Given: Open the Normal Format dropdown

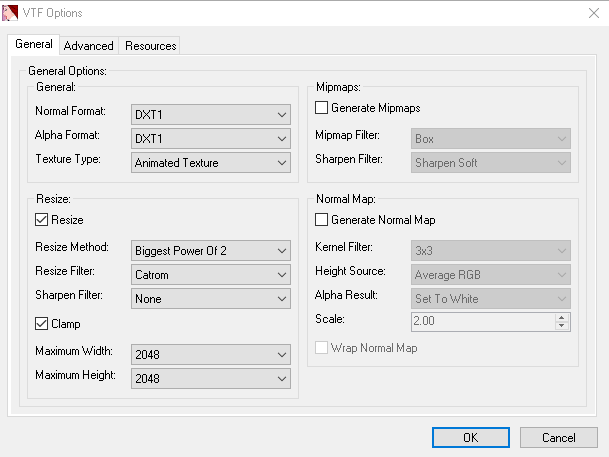Looking at the screenshot, I should 211,113.
